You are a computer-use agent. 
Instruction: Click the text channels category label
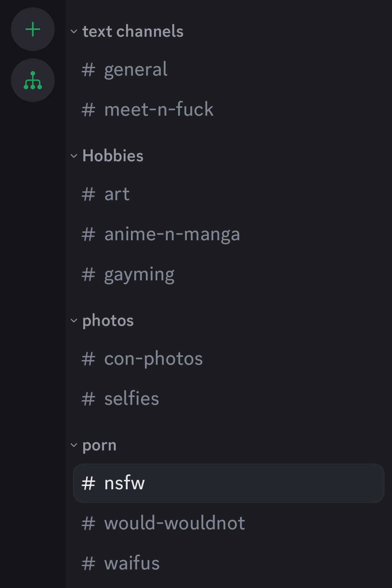coord(133,31)
